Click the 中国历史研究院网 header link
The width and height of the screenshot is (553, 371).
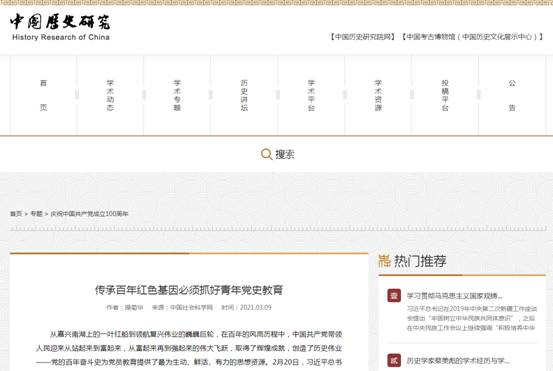[x=363, y=37]
